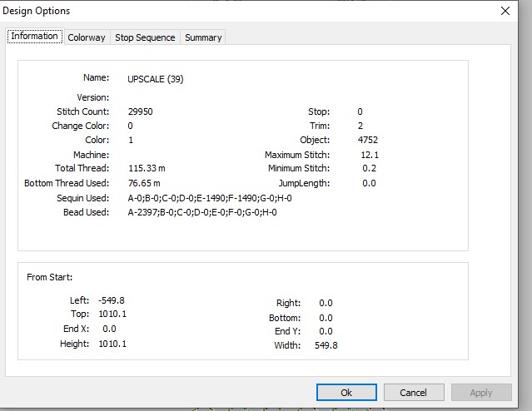
Task: Close the Design Options dialog
Action: click(x=505, y=11)
